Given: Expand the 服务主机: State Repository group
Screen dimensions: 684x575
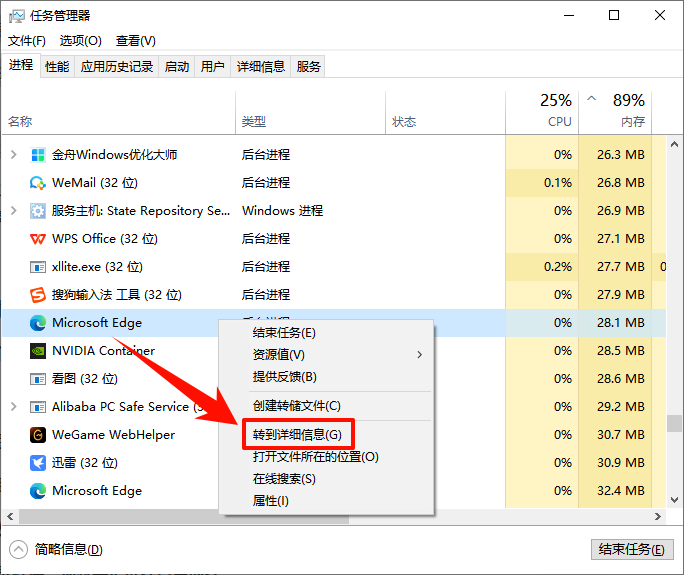Looking at the screenshot, I should pyautogui.click(x=14, y=211).
